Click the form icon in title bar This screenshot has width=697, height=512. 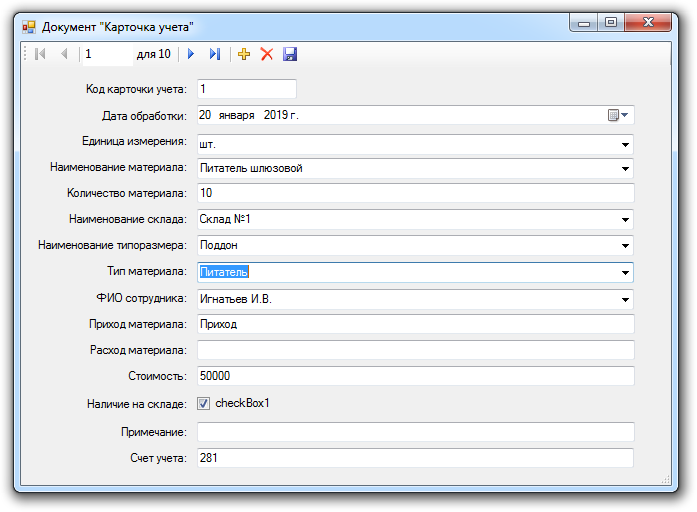[x=29, y=26]
